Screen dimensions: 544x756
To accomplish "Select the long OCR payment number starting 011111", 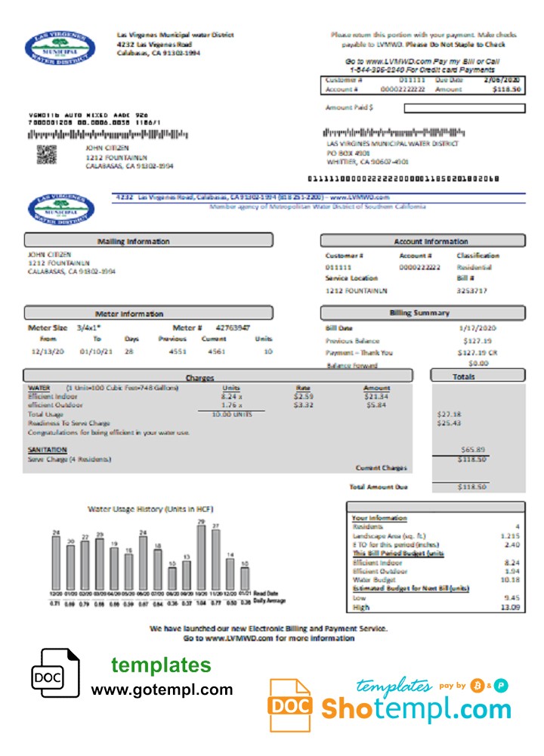I will point(403,179).
